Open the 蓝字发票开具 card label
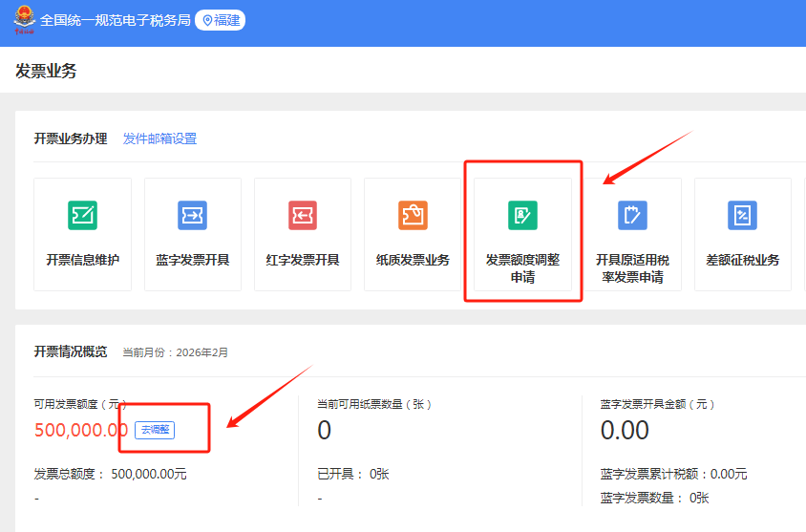 point(192,260)
